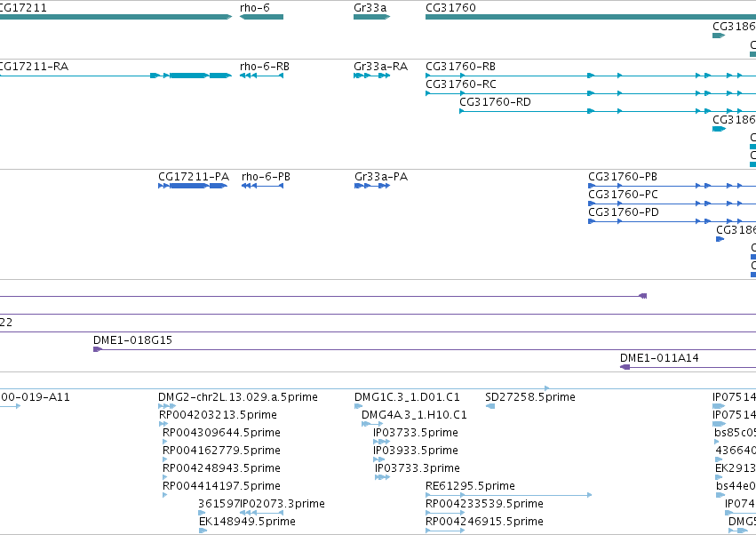The width and height of the screenshot is (756, 535).
Task: Select the Gr33a gene label
Action: 370,8
